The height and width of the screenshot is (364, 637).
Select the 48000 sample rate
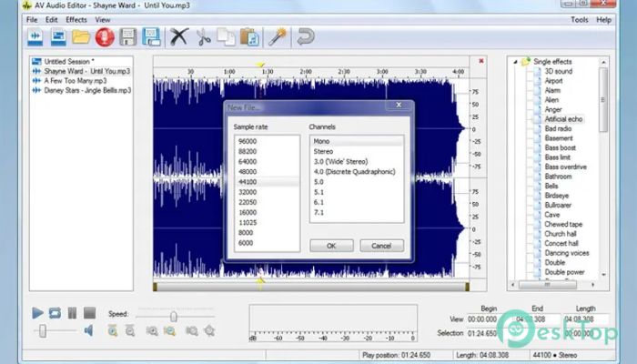pos(268,172)
